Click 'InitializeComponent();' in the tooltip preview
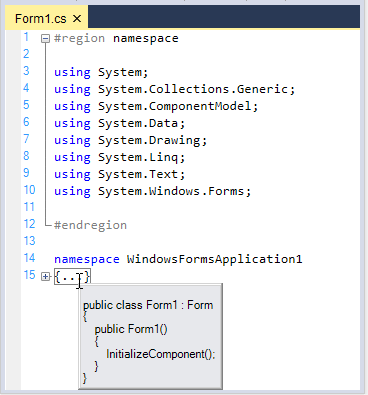 [x=161, y=354]
